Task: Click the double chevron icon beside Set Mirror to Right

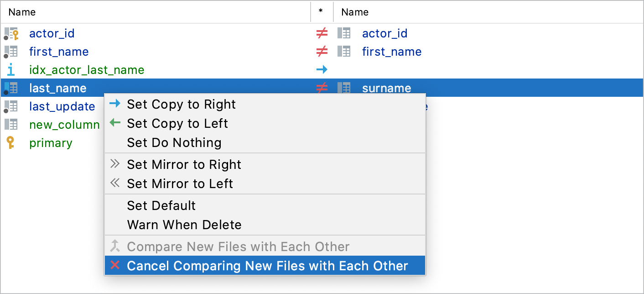Action: [115, 164]
